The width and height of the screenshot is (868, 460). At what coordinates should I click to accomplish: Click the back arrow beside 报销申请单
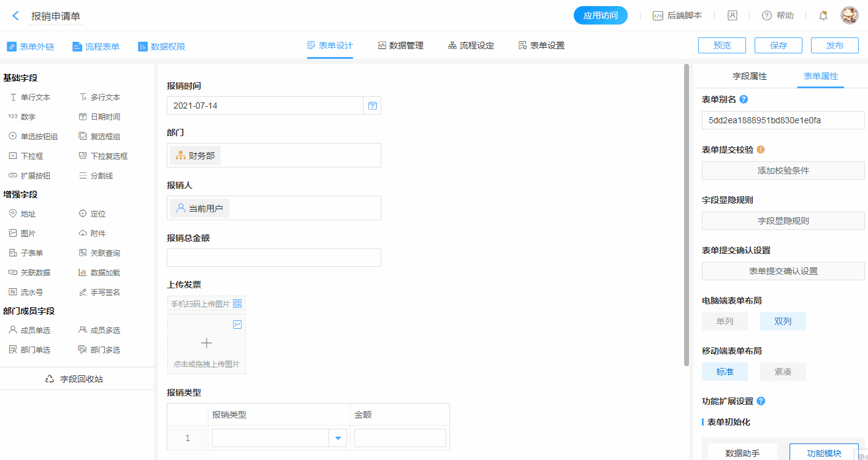click(x=16, y=16)
